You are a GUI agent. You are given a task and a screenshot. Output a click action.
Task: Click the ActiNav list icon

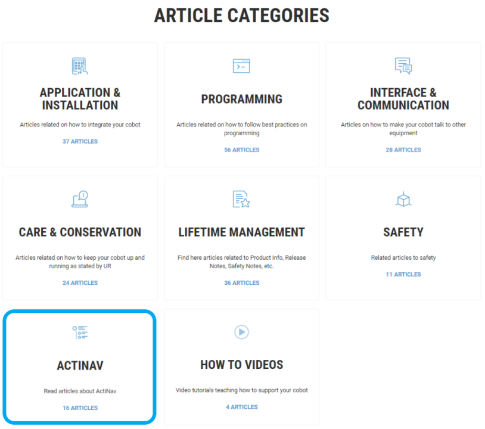click(x=80, y=332)
